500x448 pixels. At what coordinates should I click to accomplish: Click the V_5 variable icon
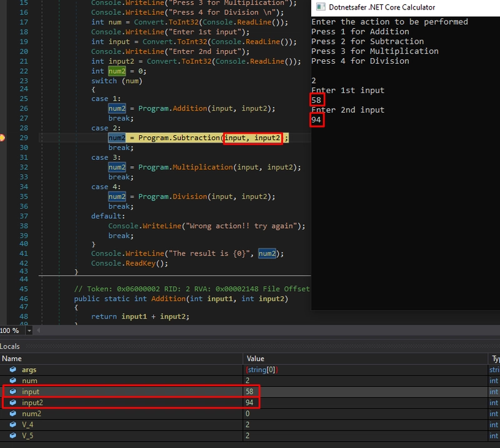coord(13,436)
